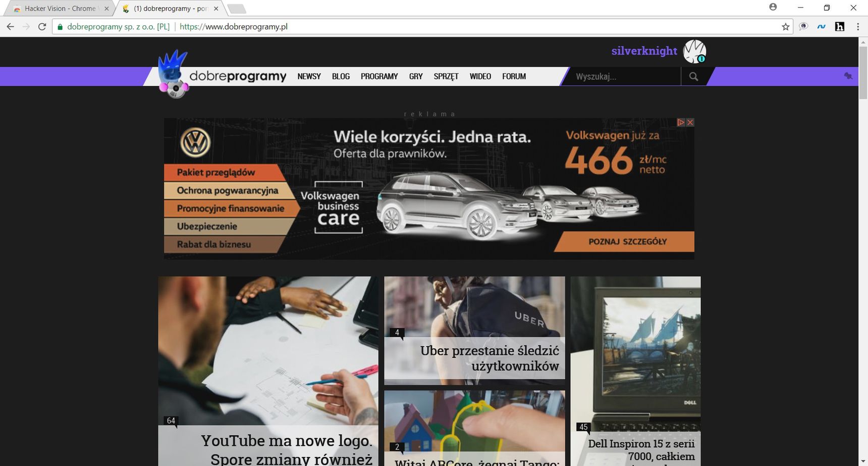Click the black 'h' extension icon
868x466 pixels.
coord(840,27)
